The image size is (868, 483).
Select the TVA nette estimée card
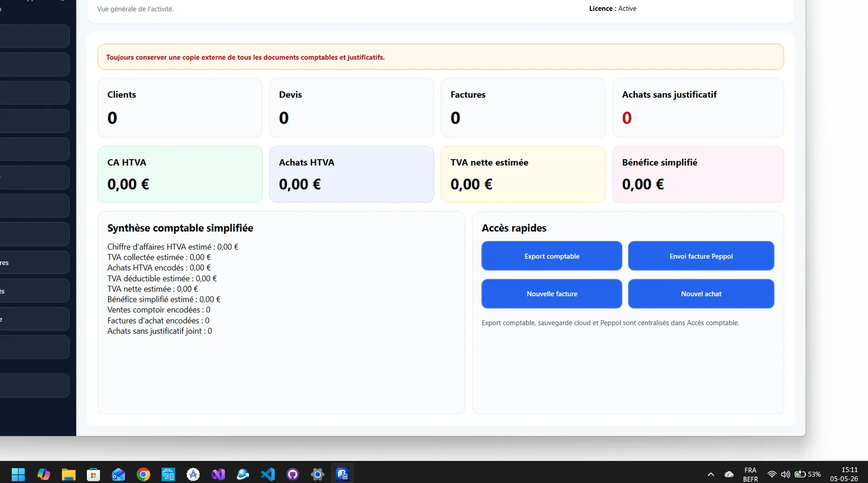coord(523,174)
